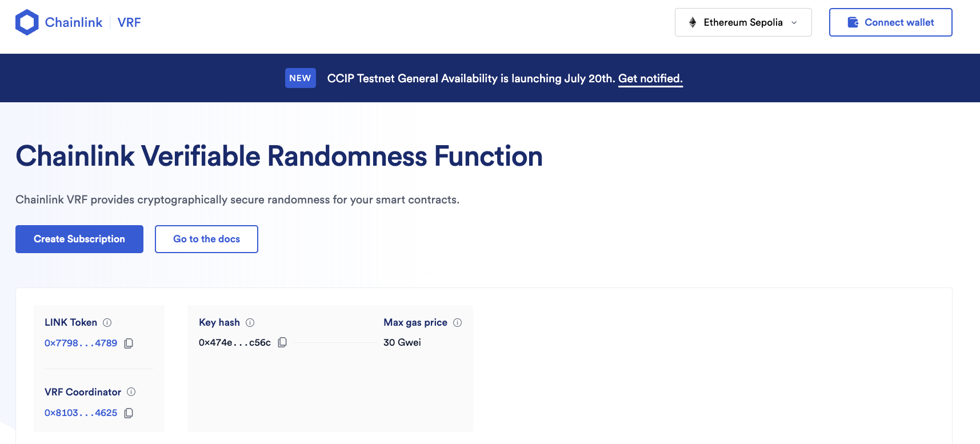Screen dimensions: 980x444
Task: Open VRF Coordinator address 0x8103...4625
Action: [x=81, y=413]
